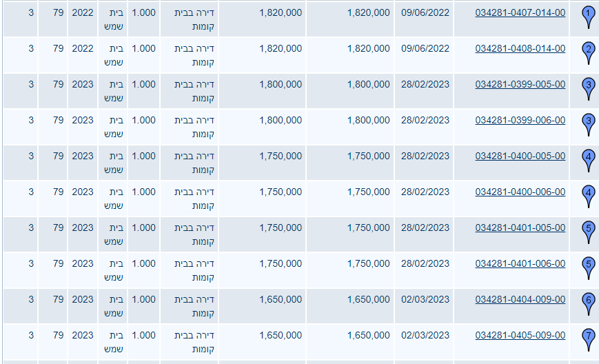Click map pin beside 034281-0401-006-00
The height and width of the screenshot is (364, 599).
point(588,266)
